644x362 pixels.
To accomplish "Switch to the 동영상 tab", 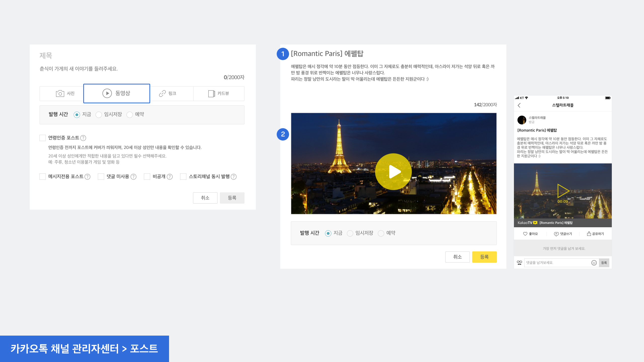I will click(x=117, y=93).
